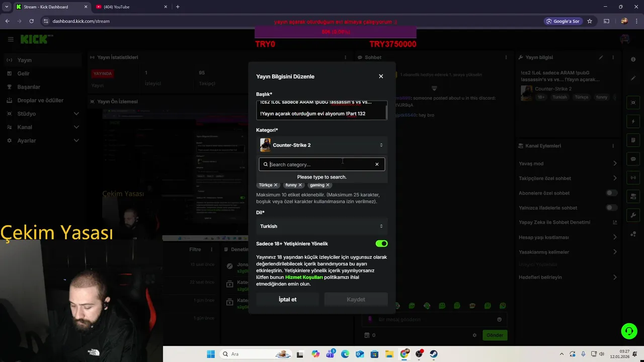Click the İptal et button

287,299
